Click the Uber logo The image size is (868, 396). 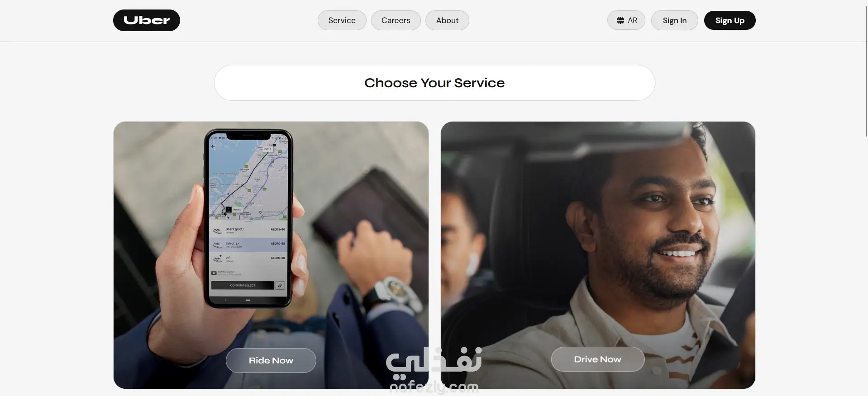pos(147,20)
